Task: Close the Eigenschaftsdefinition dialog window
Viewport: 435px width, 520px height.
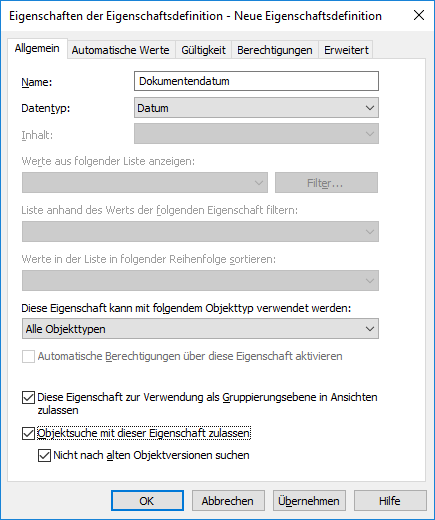Action: click(x=419, y=15)
